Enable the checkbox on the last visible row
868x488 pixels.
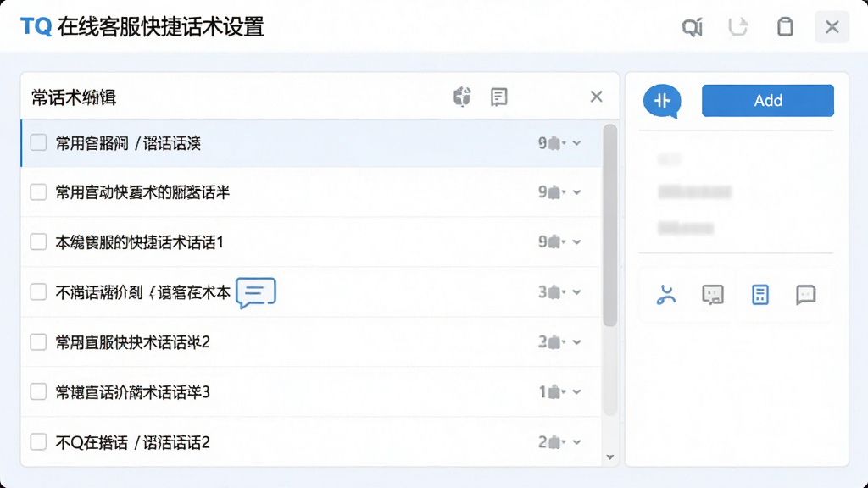click(x=38, y=442)
